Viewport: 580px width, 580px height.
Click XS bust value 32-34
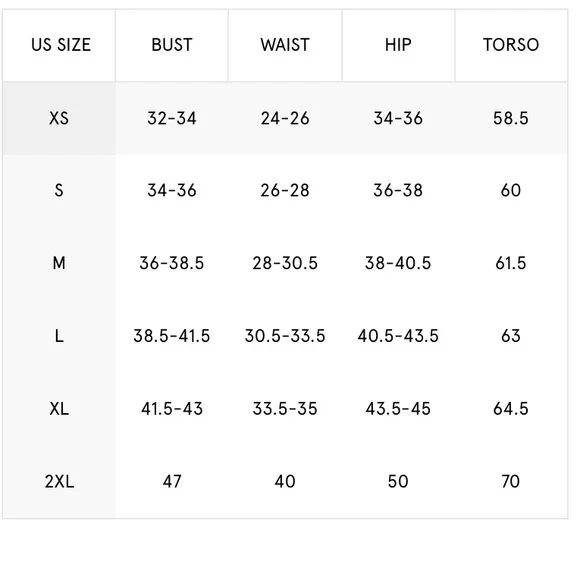pos(172,118)
